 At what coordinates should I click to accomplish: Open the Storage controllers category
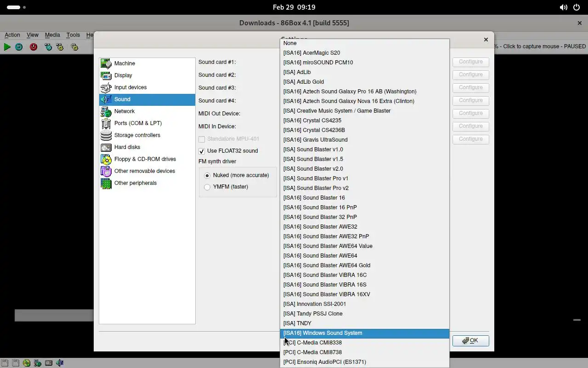147,135
